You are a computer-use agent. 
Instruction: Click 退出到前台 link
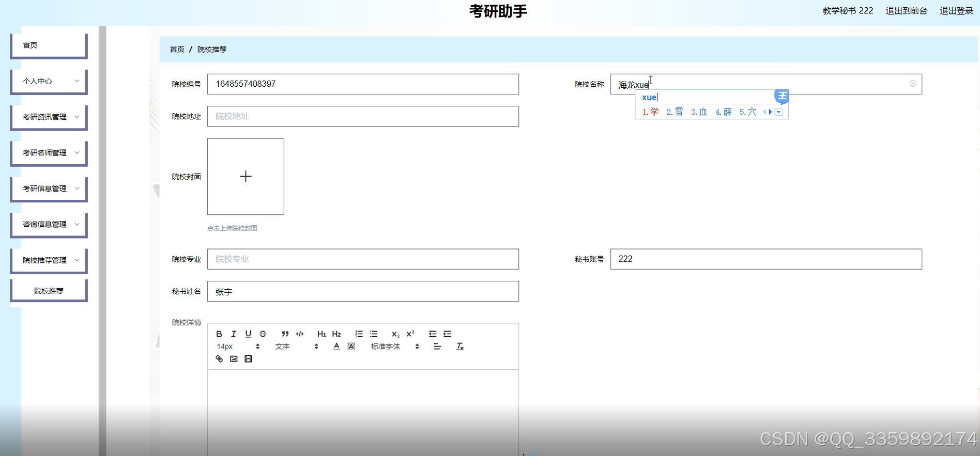click(x=906, y=11)
